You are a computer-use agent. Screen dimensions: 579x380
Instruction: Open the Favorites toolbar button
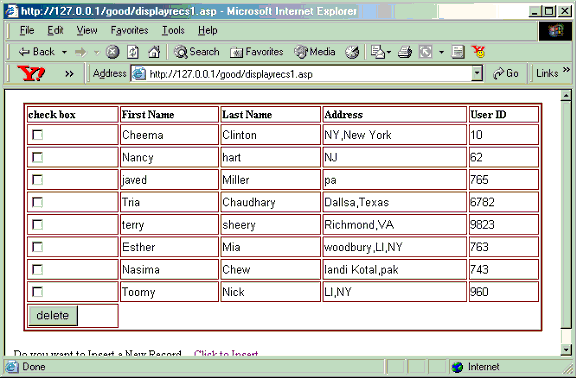tap(257, 52)
